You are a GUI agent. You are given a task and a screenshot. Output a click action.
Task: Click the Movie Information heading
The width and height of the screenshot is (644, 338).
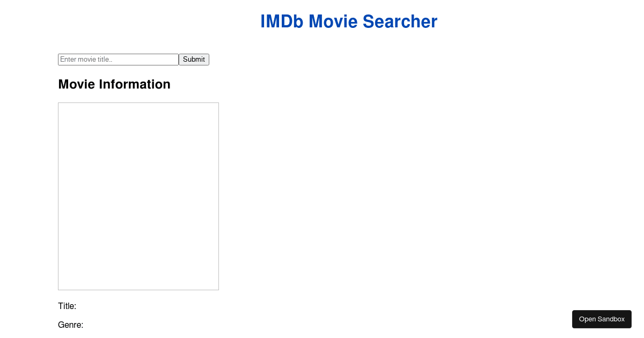[x=114, y=84]
